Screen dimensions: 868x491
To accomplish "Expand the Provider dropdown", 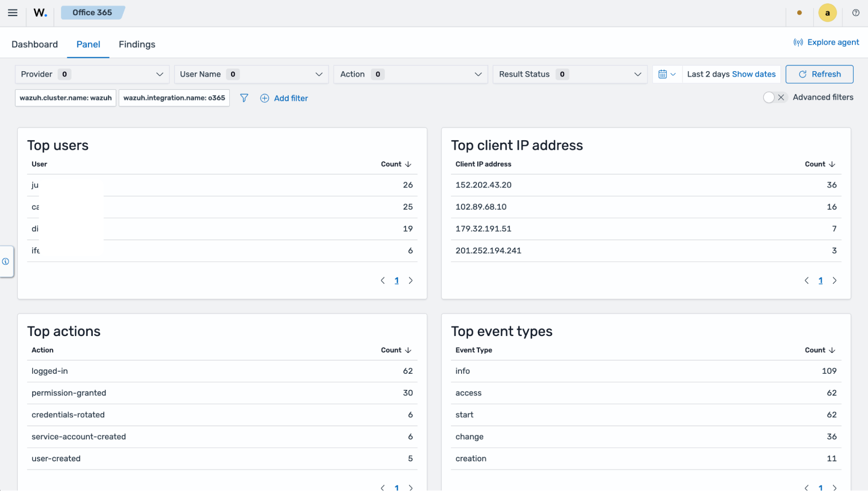I will 92,74.
